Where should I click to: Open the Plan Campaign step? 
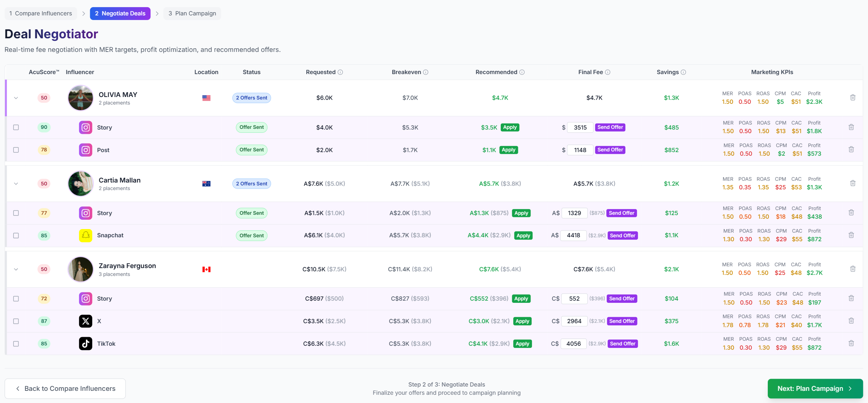pyautogui.click(x=192, y=13)
